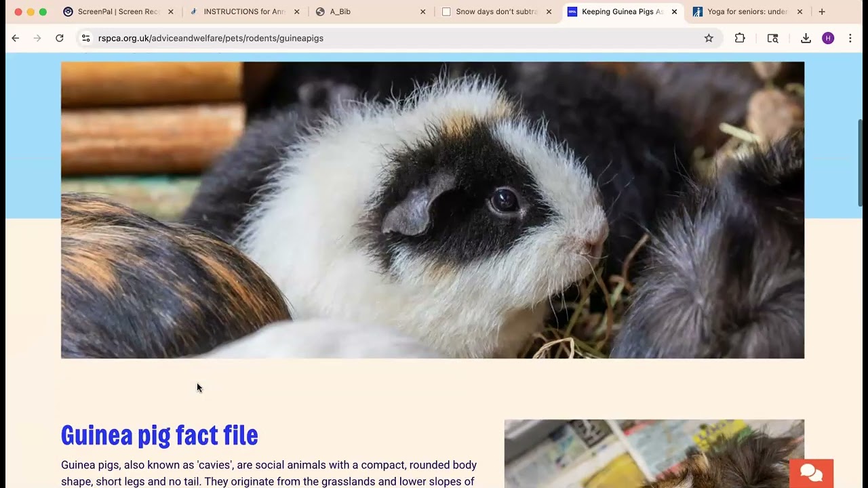Bookmark this page with the star icon

pyautogui.click(x=709, y=38)
